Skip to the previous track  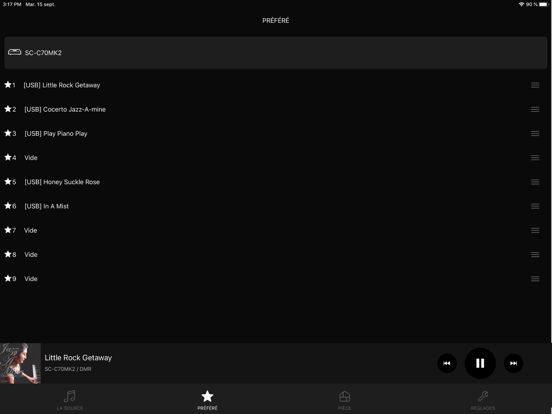click(447, 363)
